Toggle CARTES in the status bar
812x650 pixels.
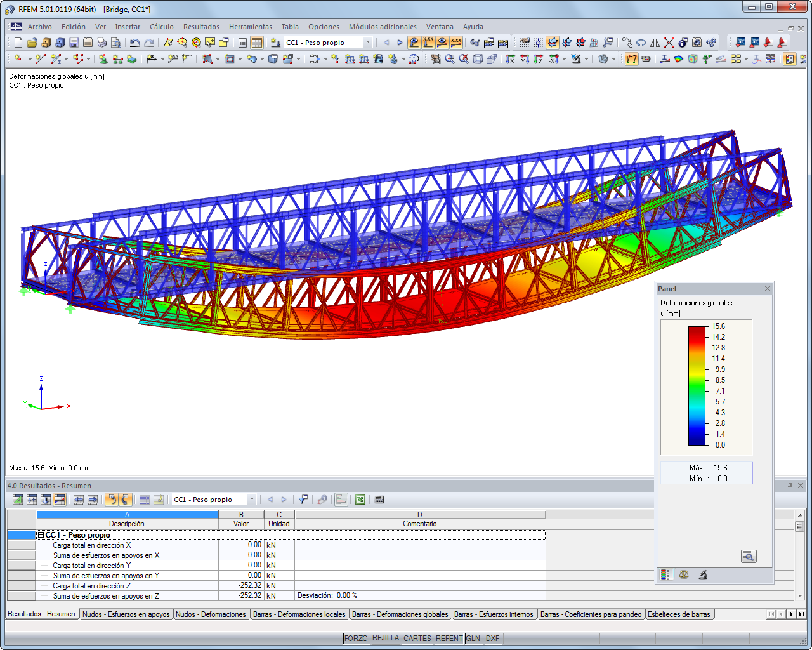(x=417, y=639)
